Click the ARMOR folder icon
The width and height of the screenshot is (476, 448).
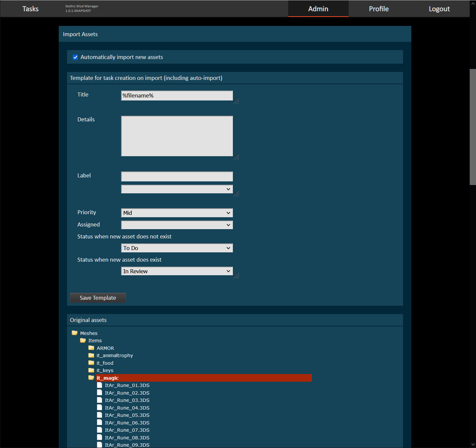(x=91, y=348)
